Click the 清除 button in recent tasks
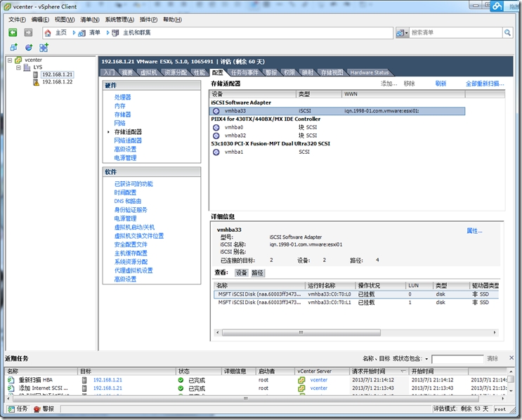 (x=492, y=358)
